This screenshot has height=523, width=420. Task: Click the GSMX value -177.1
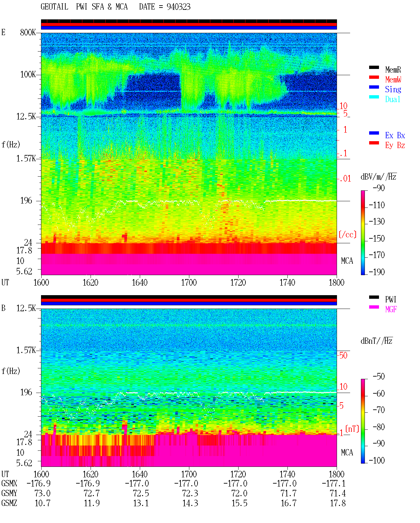click(334, 484)
